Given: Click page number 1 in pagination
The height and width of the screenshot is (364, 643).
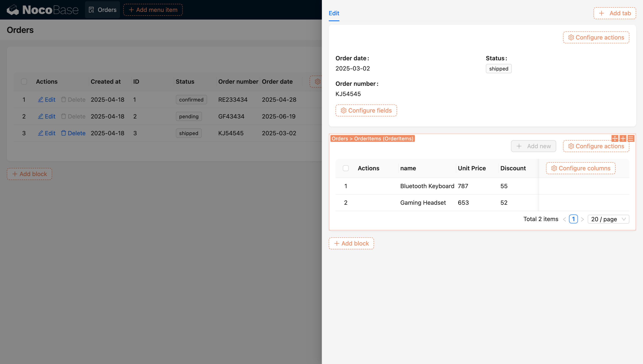Looking at the screenshot, I should [573, 219].
